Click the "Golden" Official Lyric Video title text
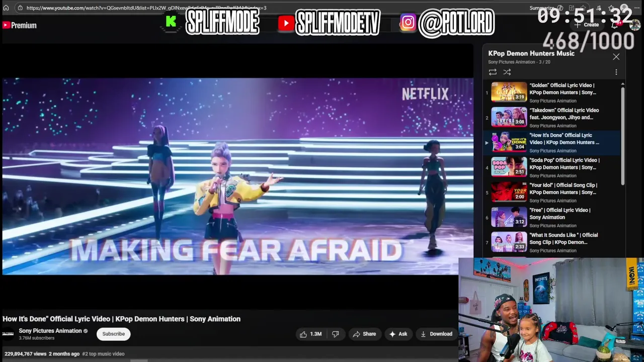This screenshot has height=362, width=644. [563, 89]
